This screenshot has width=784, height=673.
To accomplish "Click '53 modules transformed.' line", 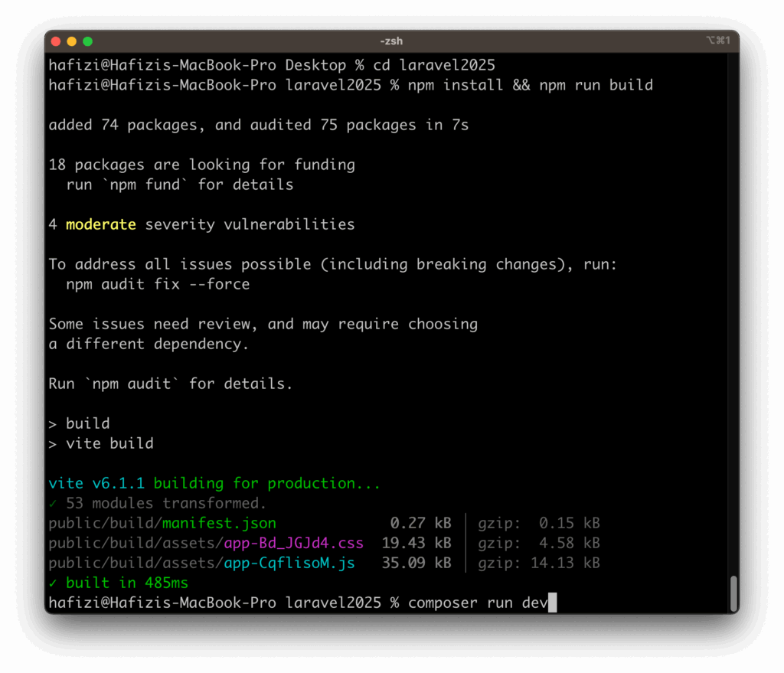I will (x=158, y=504).
